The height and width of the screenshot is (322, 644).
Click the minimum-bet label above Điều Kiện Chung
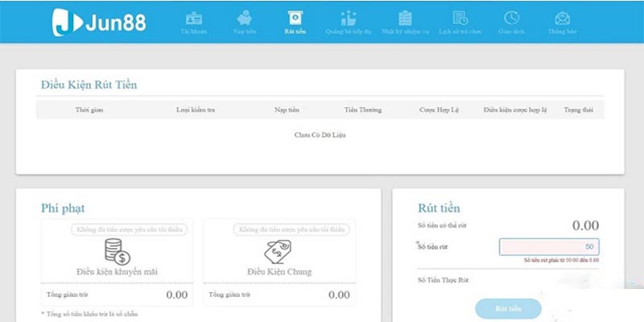tap(291, 229)
